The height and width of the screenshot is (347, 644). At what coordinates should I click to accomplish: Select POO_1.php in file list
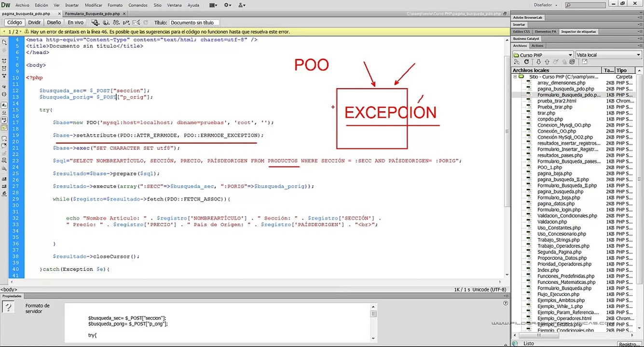point(549,168)
